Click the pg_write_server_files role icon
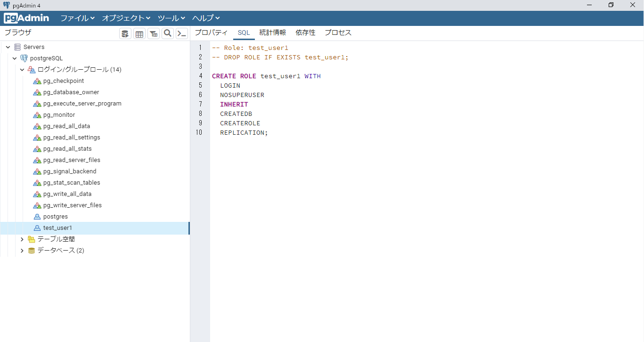644x342 pixels. click(x=37, y=205)
